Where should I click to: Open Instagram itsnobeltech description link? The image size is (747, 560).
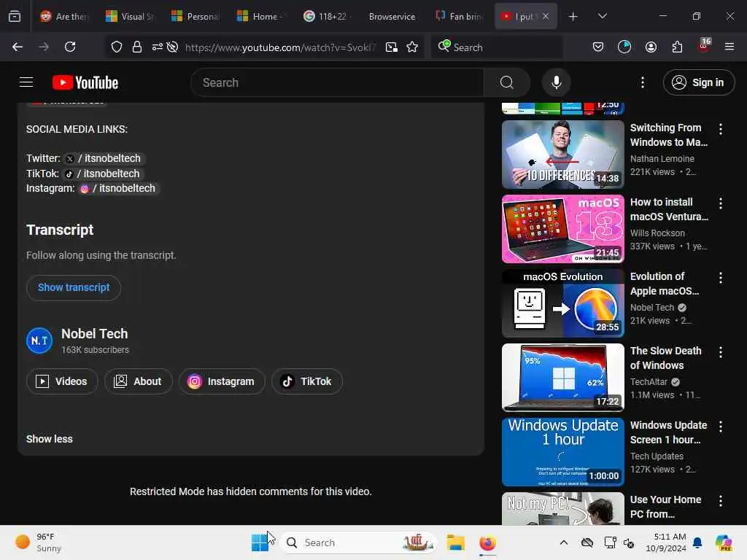click(x=118, y=188)
